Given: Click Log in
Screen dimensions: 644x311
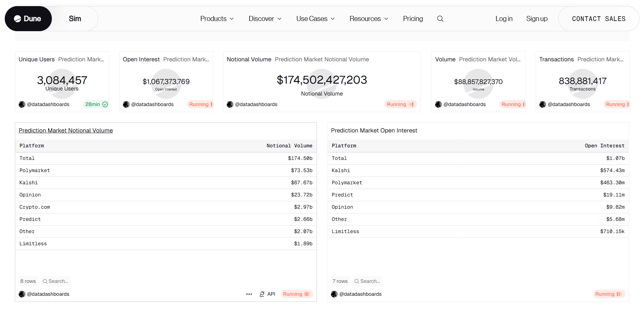Looking at the screenshot, I should (504, 19).
